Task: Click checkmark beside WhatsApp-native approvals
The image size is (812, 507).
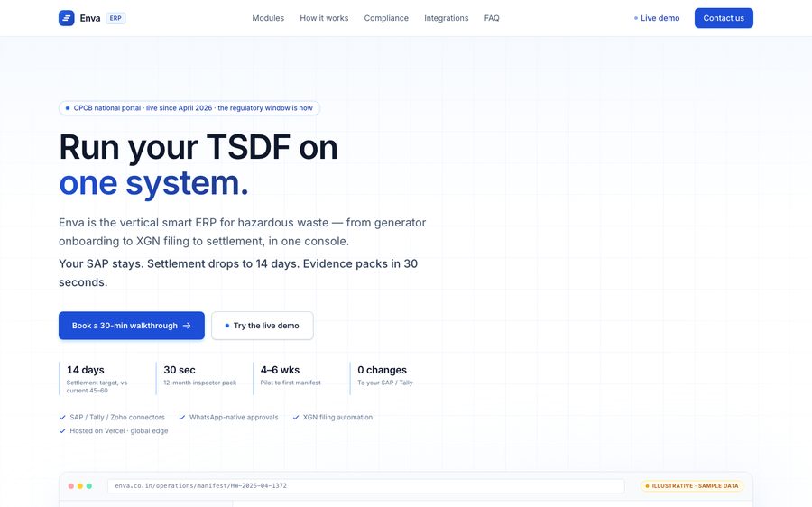Action: coord(182,418)
